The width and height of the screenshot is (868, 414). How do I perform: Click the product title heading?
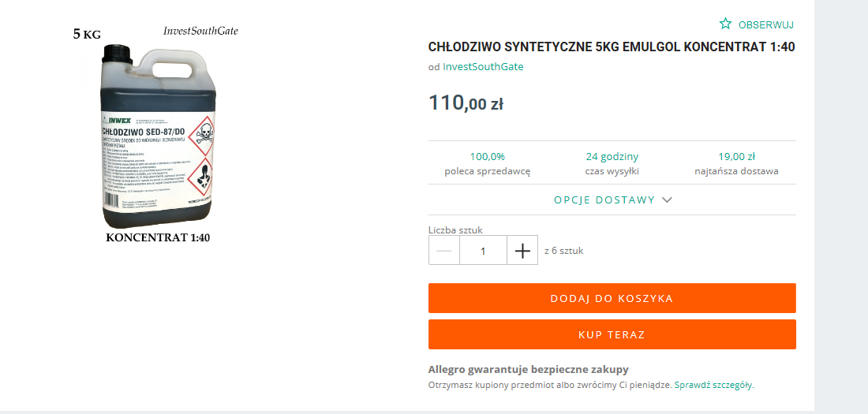(x=612, y=47)
